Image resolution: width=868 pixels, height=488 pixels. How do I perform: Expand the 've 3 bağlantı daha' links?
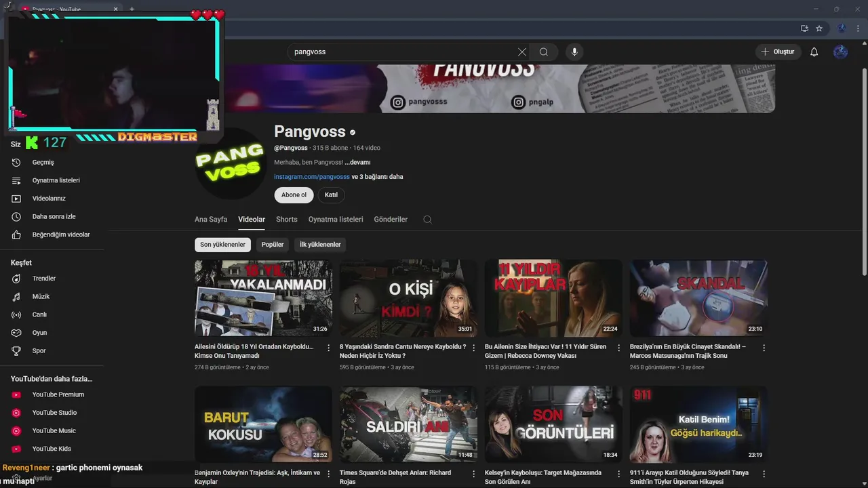377,177
